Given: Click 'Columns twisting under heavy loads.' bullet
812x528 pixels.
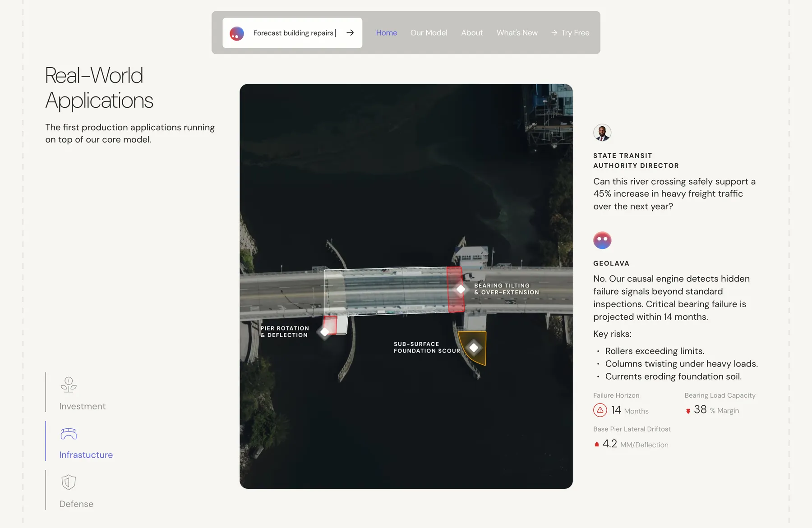Looking at the screenshot, I should point(681,364).
